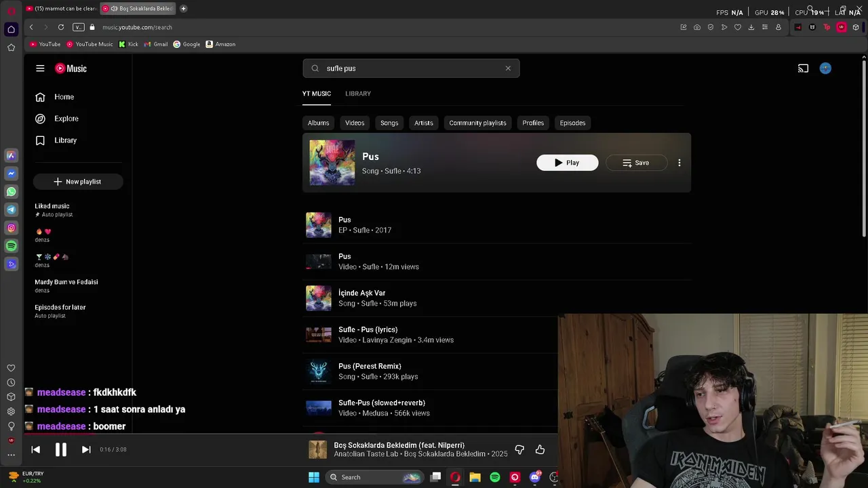Like the current song with thumbs up
This screenshot has height=488, width=868.
pyautogui.click(x=540, y=449)
